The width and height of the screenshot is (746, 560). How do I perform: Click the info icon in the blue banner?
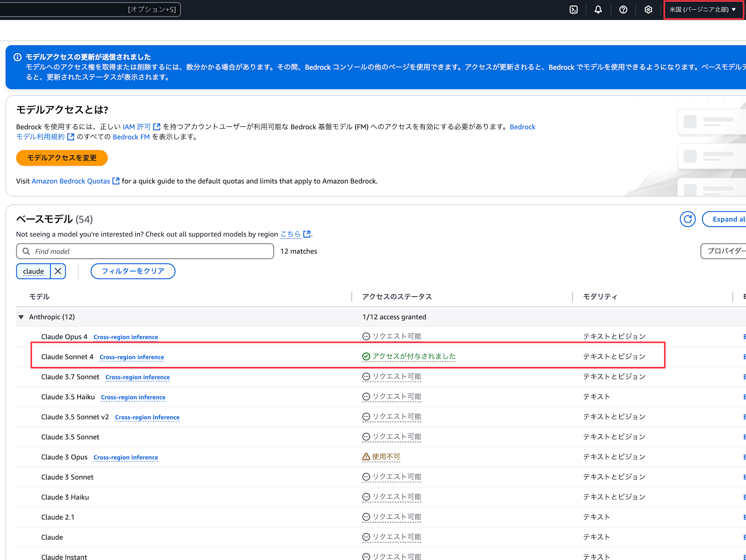(x=18, y=57)
